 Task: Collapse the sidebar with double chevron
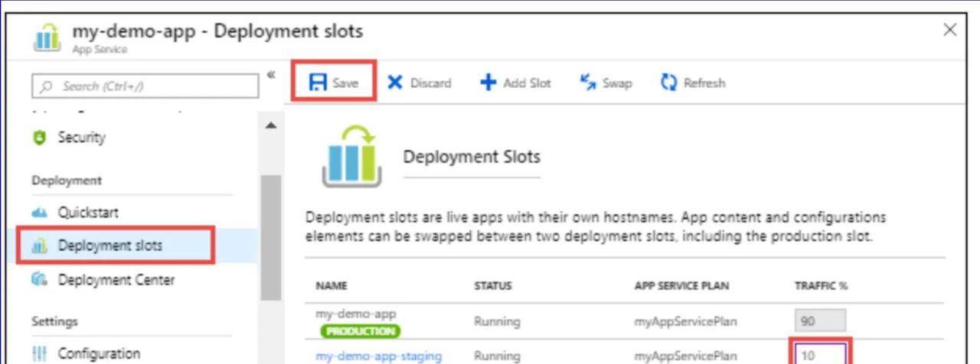click(271, 75)
